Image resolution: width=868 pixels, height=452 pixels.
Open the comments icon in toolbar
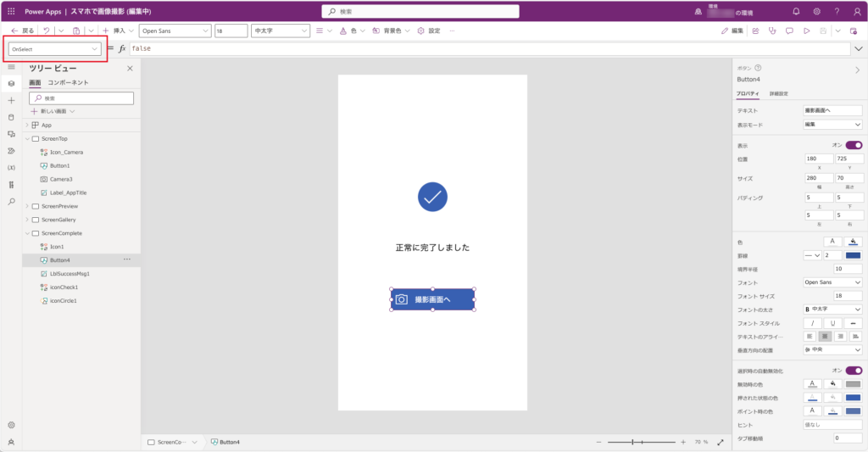[x=788, y=31]
